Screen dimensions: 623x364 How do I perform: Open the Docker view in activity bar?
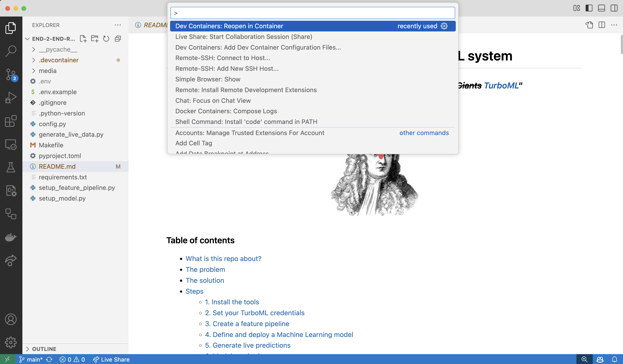(x=11, y=237)
